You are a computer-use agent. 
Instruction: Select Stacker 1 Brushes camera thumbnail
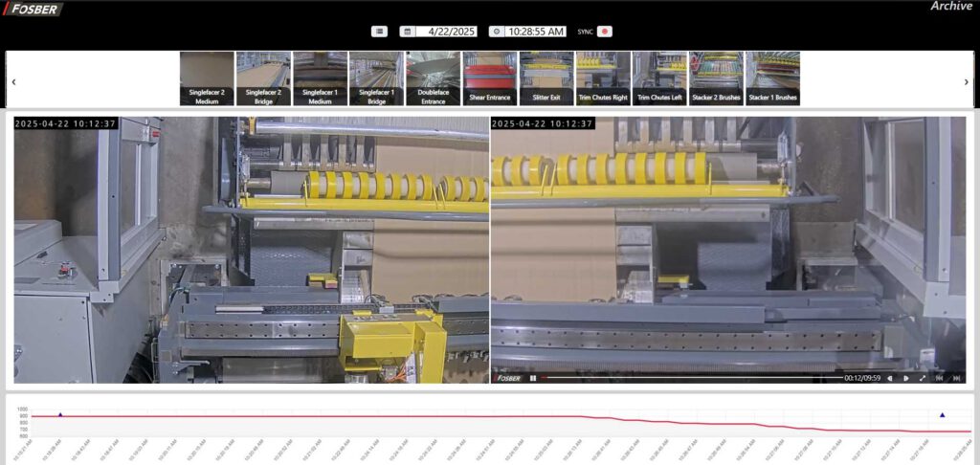point(772,78)
